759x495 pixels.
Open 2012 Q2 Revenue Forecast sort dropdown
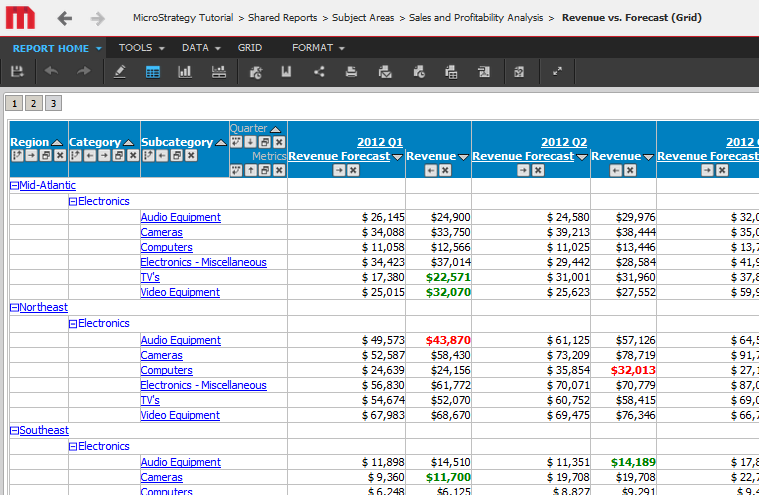[582, 157]
